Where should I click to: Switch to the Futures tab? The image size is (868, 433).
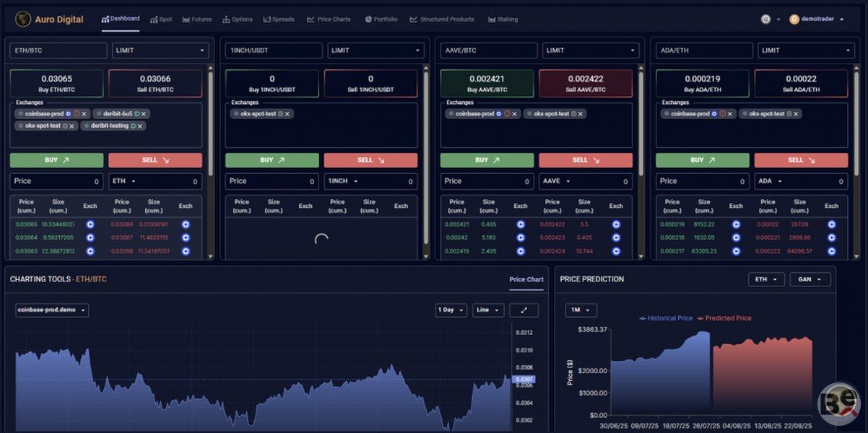[197, 19]
